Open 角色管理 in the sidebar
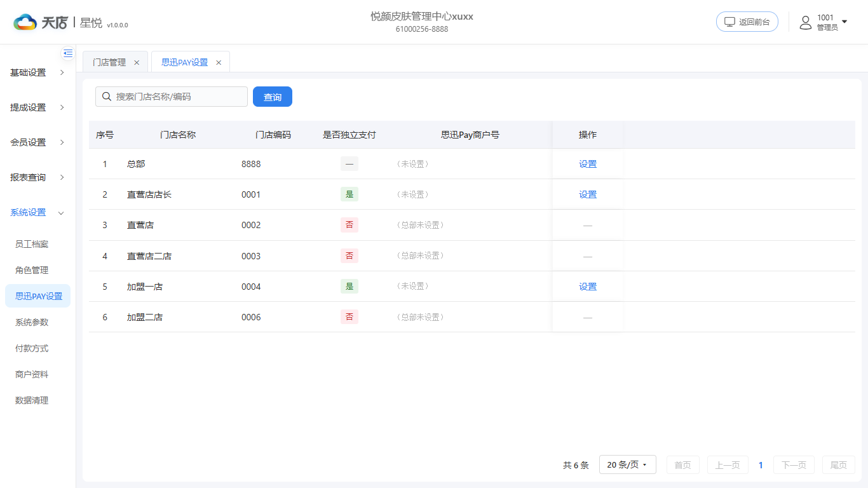The height and width of the screenshot is (488, 868). (37, 270)
